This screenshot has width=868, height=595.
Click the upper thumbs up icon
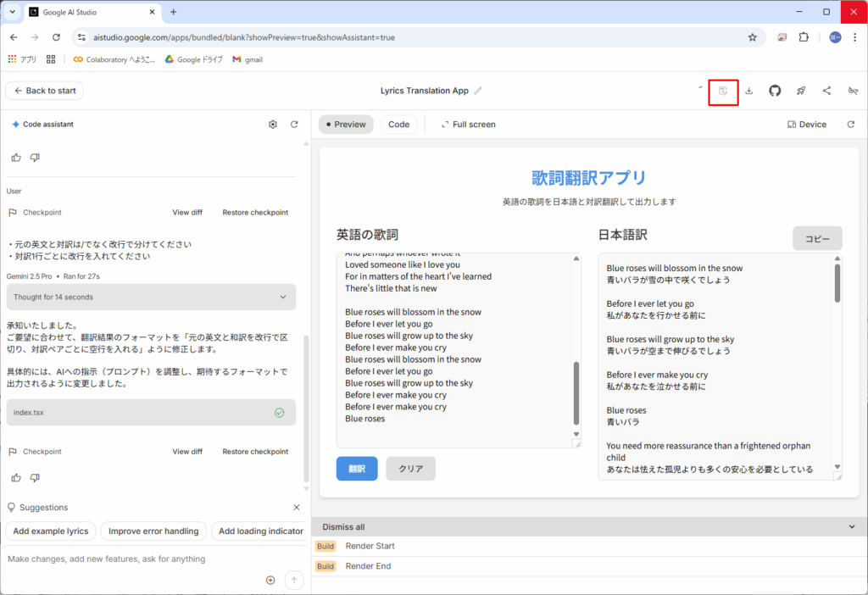click(16, 158)
